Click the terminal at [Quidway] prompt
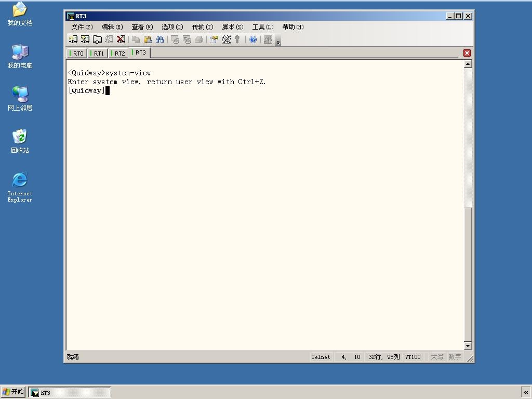Image resolution: width=532 pixels, height=399 pixels. point(87,90)
